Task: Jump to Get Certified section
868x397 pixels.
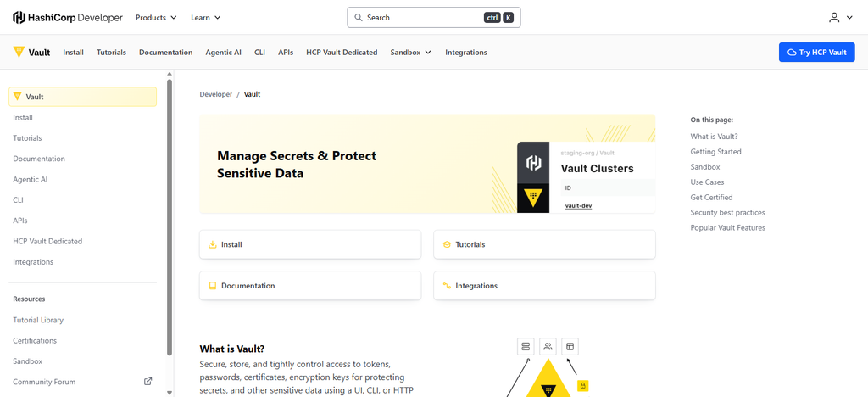Action: [x=711, y=197]
